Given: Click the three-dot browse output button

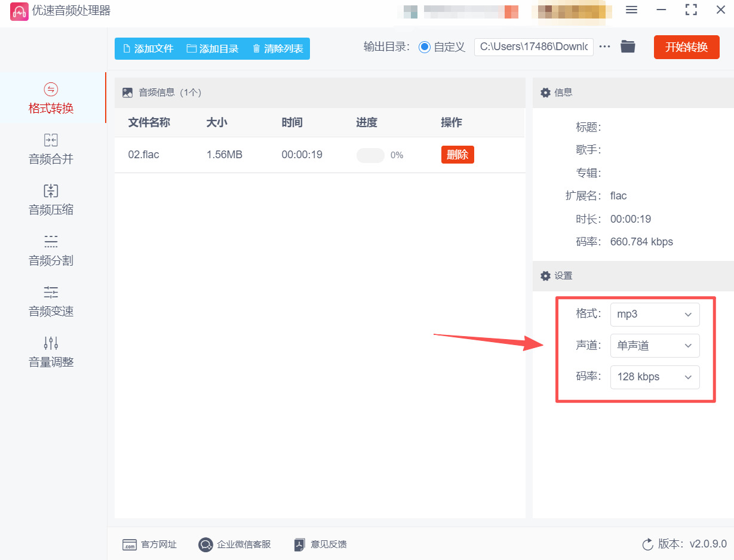Looking at the screenshot, I should 605,47.
